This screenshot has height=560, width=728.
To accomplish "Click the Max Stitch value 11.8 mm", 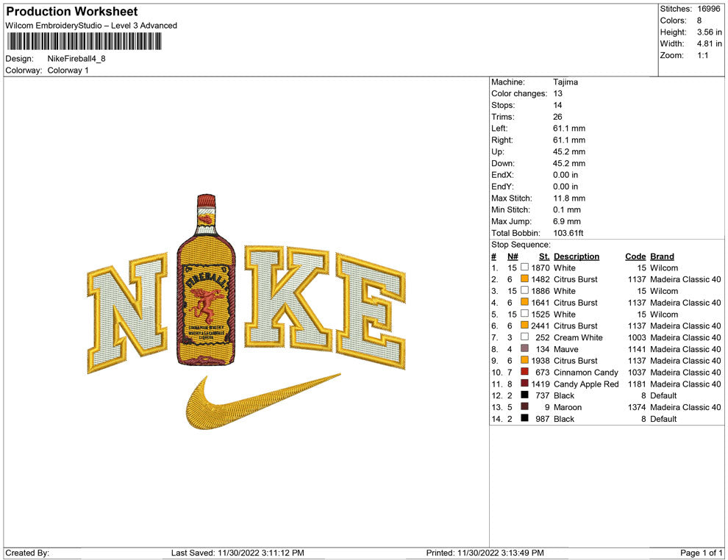I will click(568, 198).
